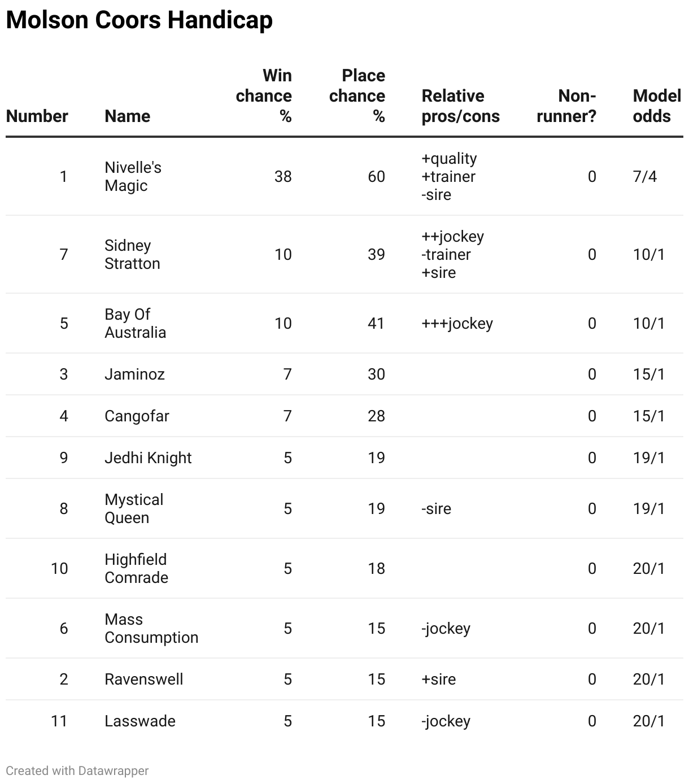The width and height of the screenshot is (689, 784).
Task: Click Highfield Comrade in the table
Action: point(136,568)
